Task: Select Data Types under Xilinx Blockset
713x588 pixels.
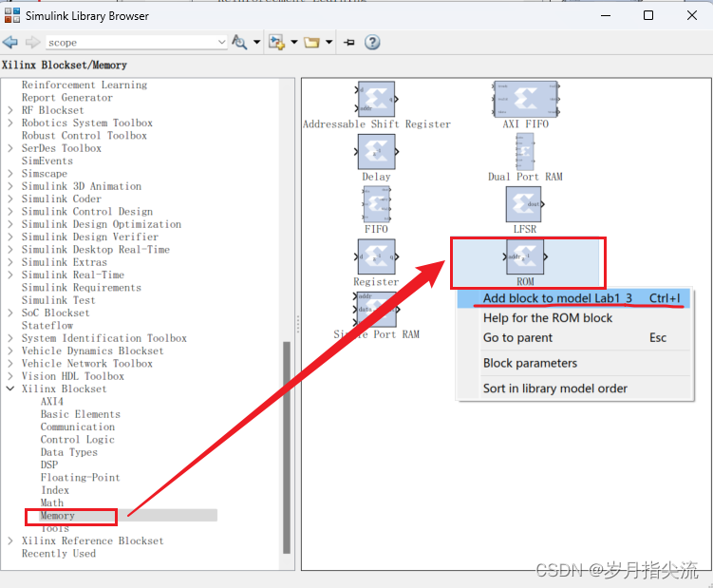Action: click(69, 452)
